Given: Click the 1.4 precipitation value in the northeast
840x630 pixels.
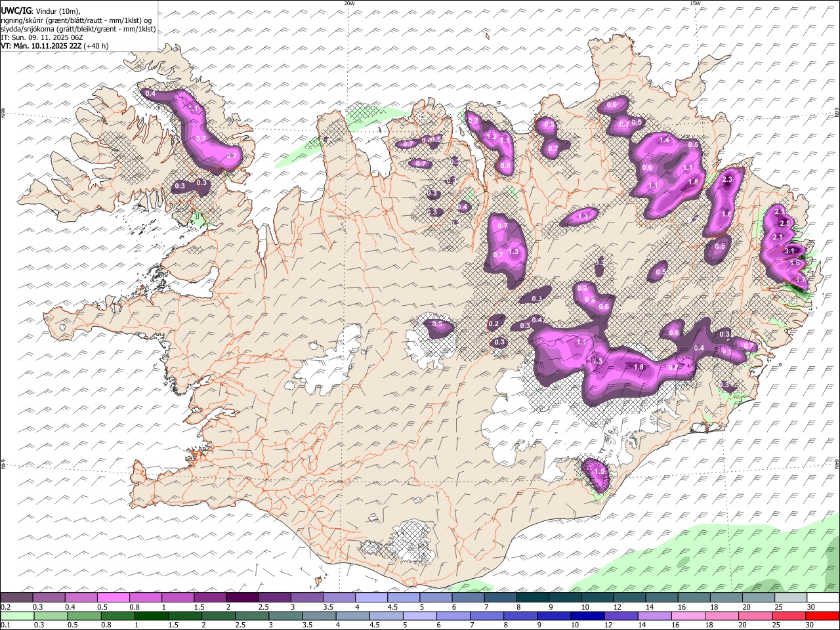Looking at the screenshot, I should tap(664, 140).
